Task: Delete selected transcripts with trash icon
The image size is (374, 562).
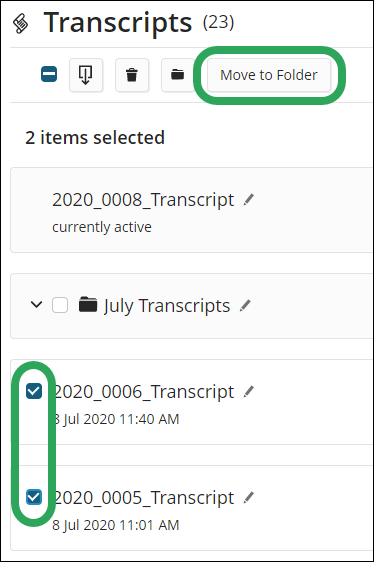Action: coord(132,75)
